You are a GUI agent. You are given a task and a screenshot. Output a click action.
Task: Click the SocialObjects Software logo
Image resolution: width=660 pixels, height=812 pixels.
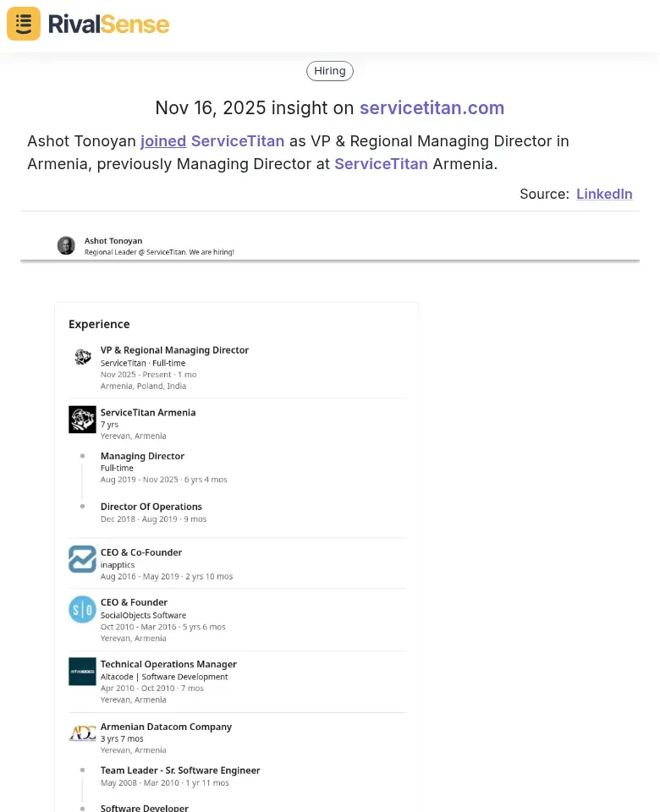tap(82, 609)
